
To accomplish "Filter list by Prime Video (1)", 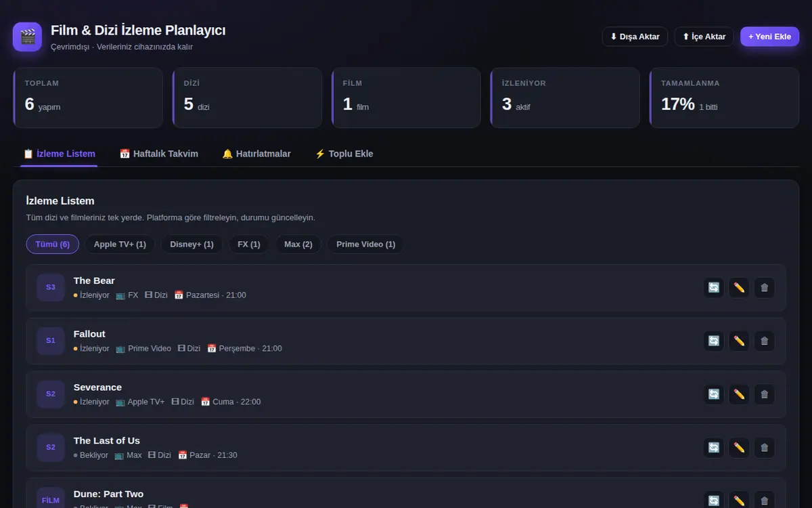I will click(365, 244).
